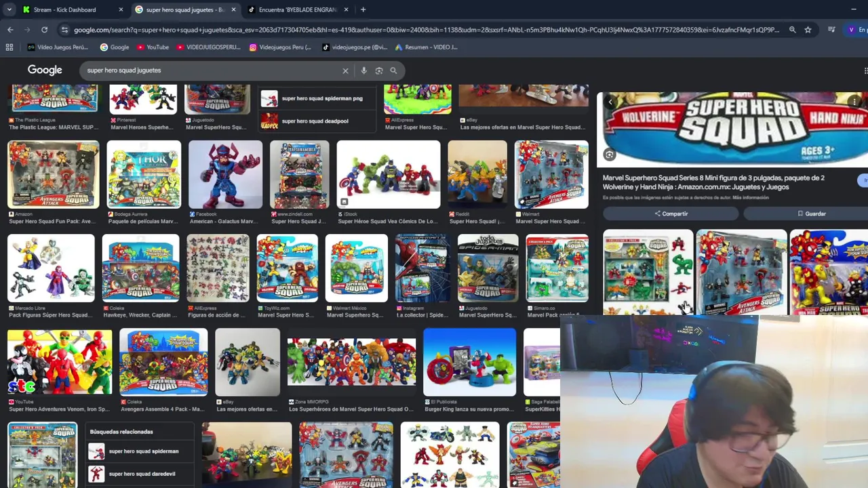Select related search super hero squad daredevil
This screenshot has width=868, height=488.
[141, 474]
